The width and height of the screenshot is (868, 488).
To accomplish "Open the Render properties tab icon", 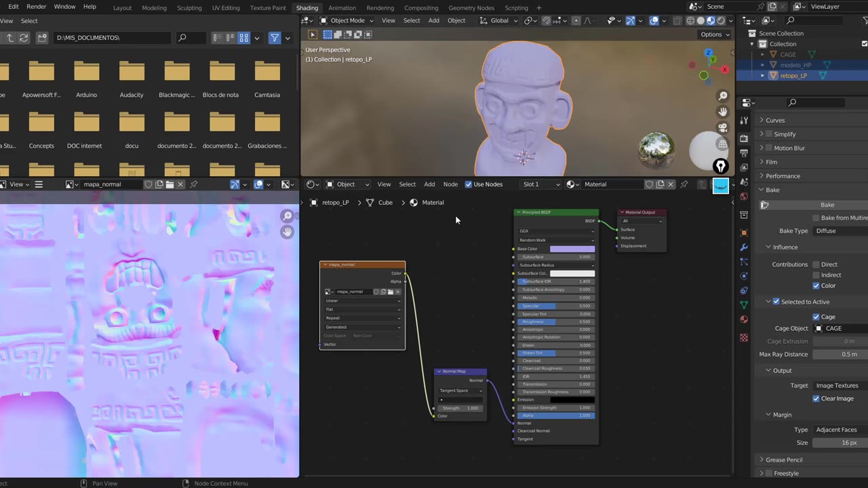I will pos(744,138).
